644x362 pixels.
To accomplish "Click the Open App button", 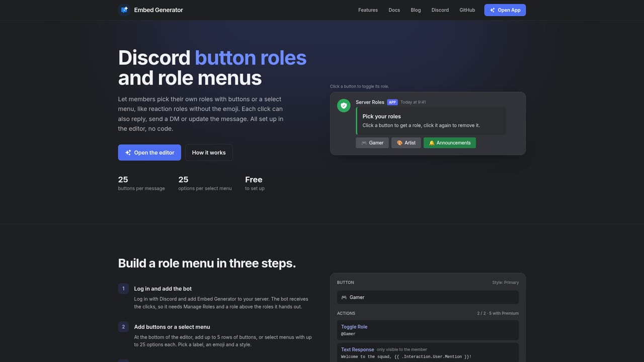I will coord(505,10).
